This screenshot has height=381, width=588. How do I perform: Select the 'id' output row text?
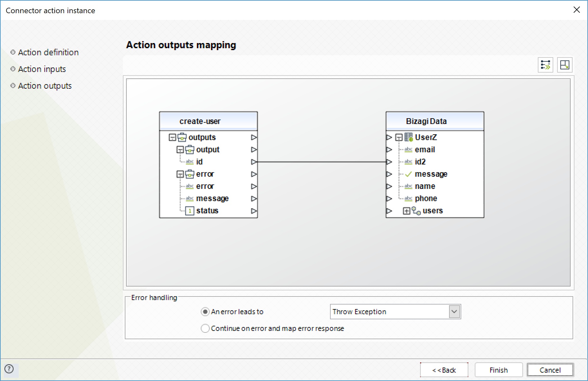199,162
